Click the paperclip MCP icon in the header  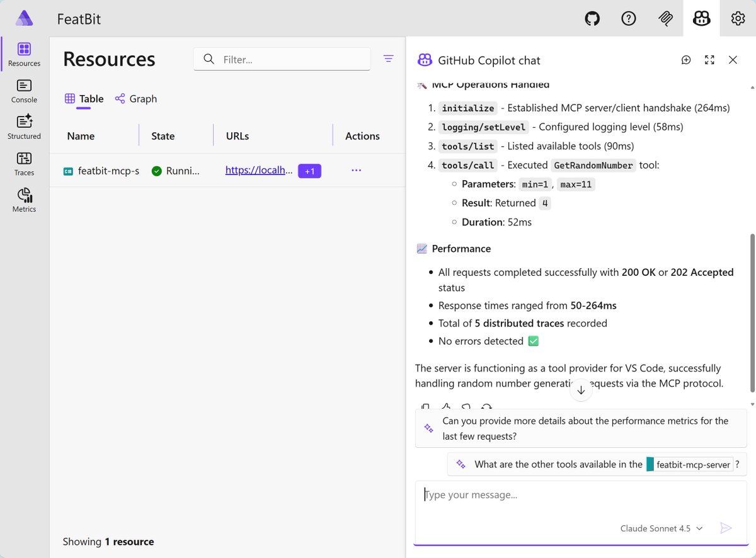point(665,19)
